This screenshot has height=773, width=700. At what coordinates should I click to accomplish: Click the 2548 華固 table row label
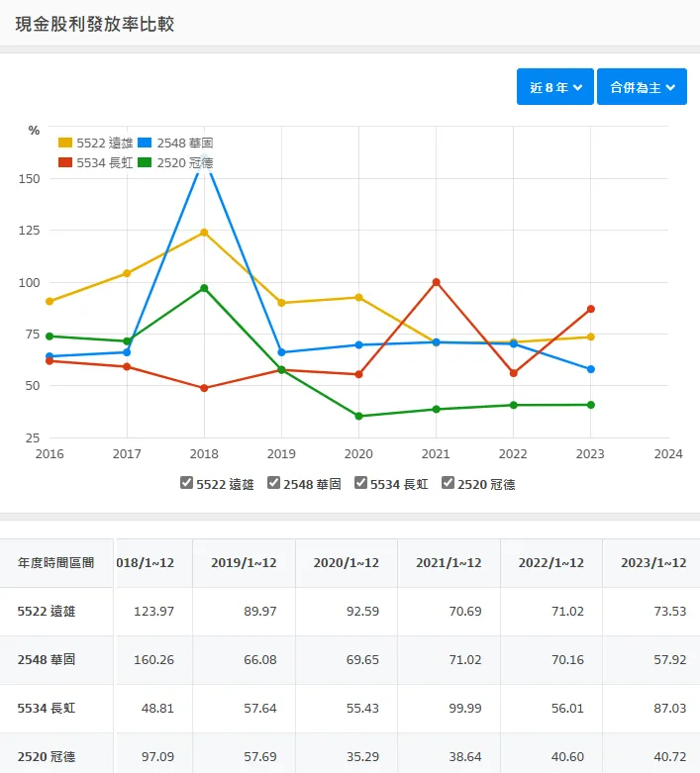47,659
